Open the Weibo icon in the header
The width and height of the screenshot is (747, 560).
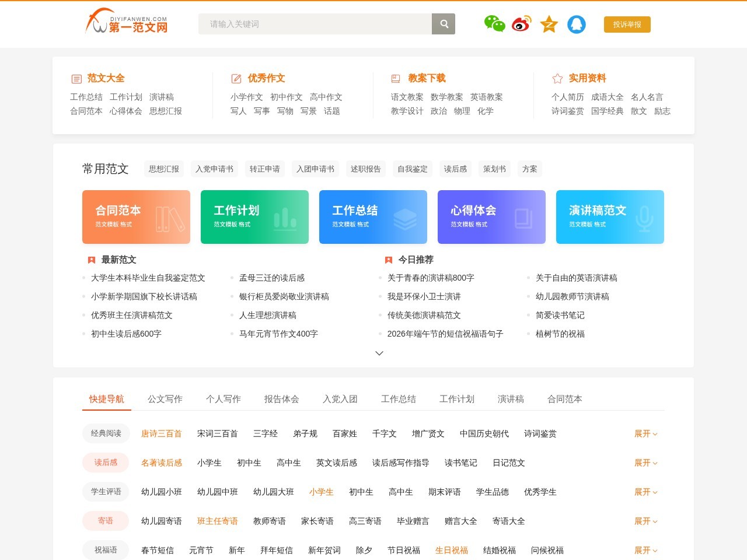point(521,24)
